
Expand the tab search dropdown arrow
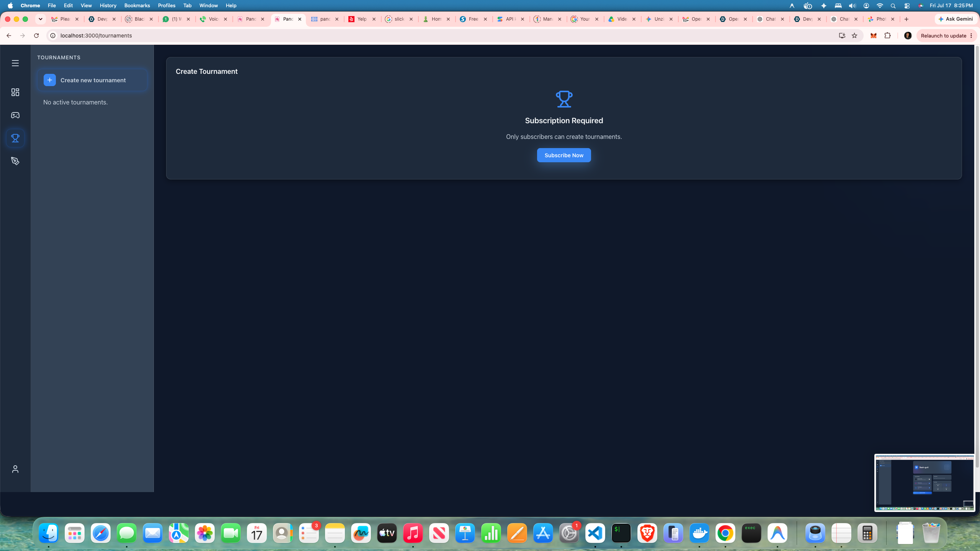40,19
